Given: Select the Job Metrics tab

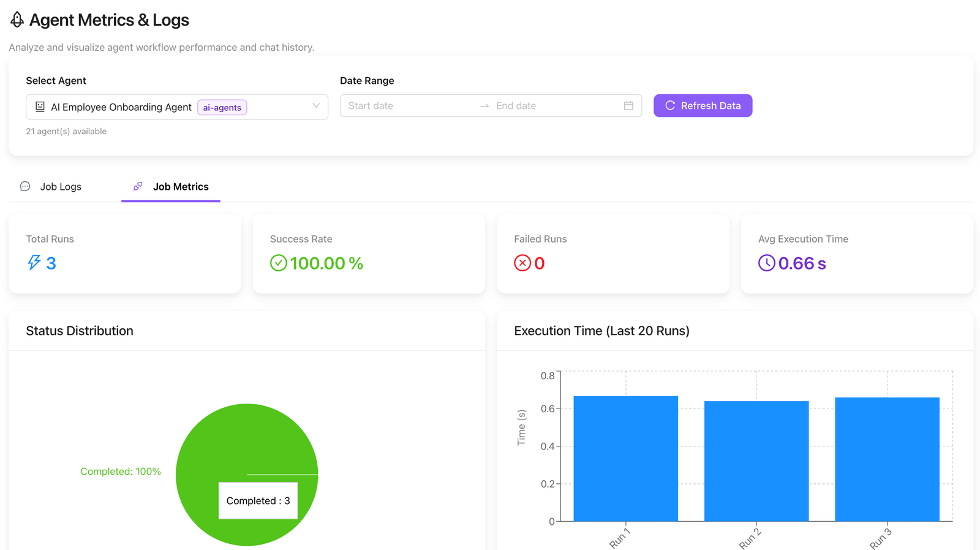Looking at the screenshot, I should pos(180,187).
